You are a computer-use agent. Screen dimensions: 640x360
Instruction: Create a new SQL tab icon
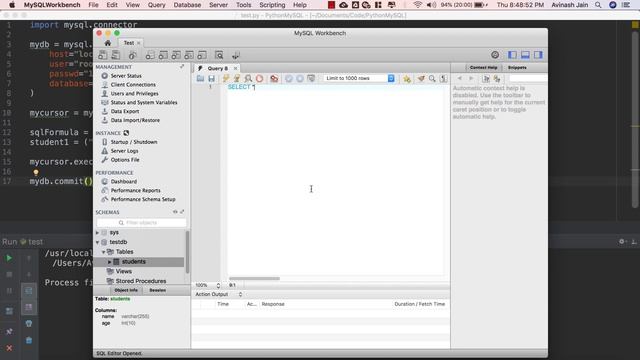(x=103, y=55)
